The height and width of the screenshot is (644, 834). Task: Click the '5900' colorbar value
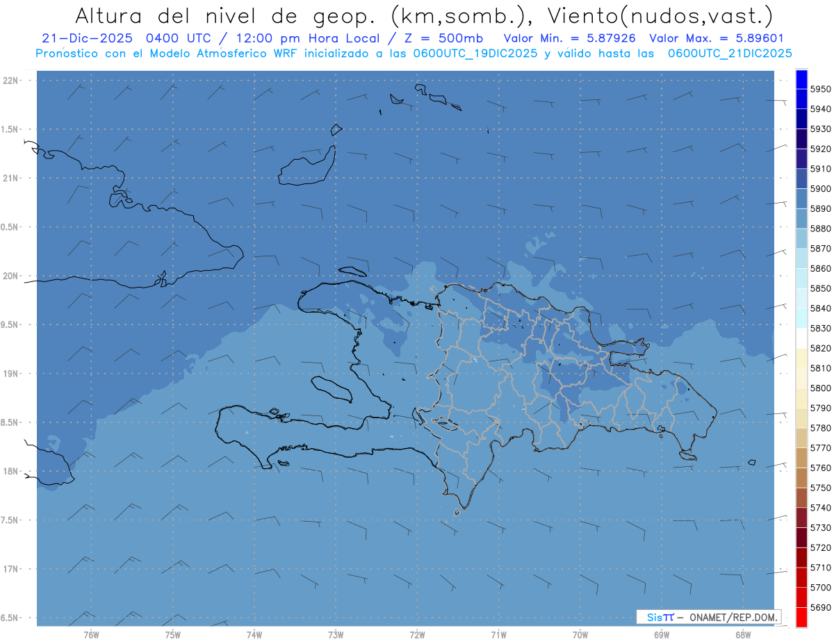[820, 189]
